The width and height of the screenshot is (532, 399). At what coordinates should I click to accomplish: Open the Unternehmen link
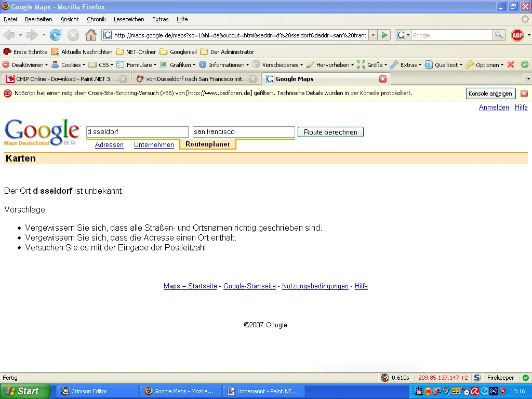[154, 144]
